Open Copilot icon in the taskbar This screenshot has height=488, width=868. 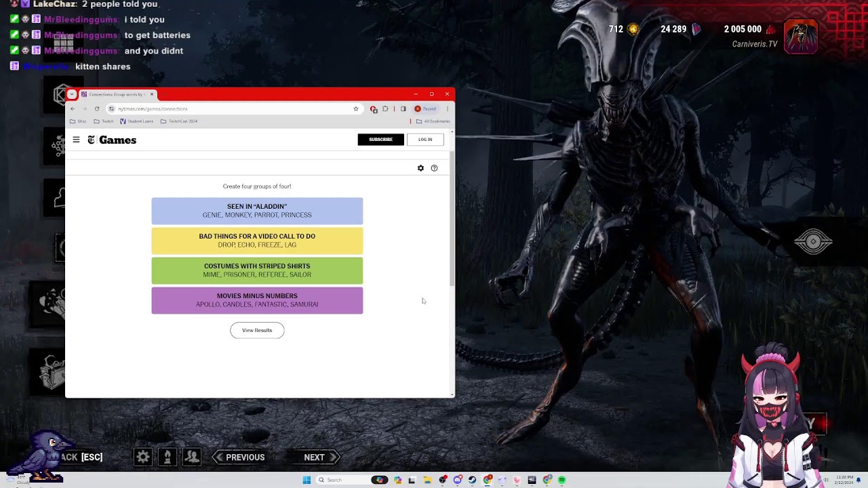397,480
